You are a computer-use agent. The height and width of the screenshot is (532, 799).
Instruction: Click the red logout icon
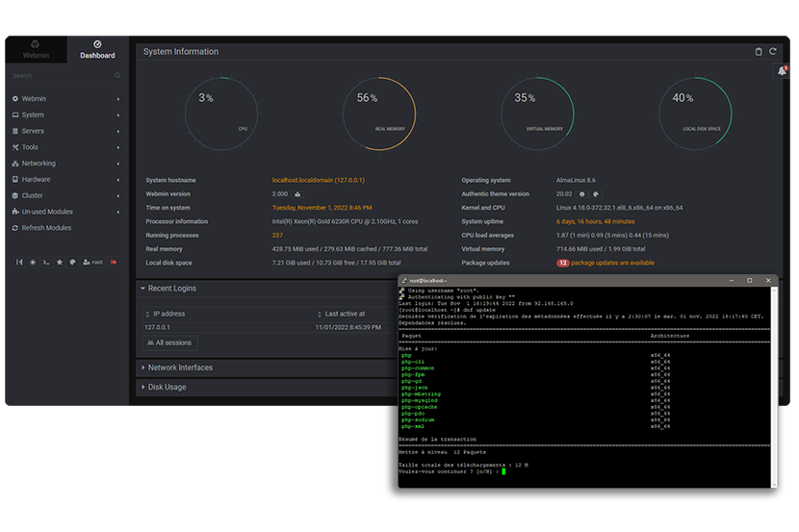[x=114, y=263]
